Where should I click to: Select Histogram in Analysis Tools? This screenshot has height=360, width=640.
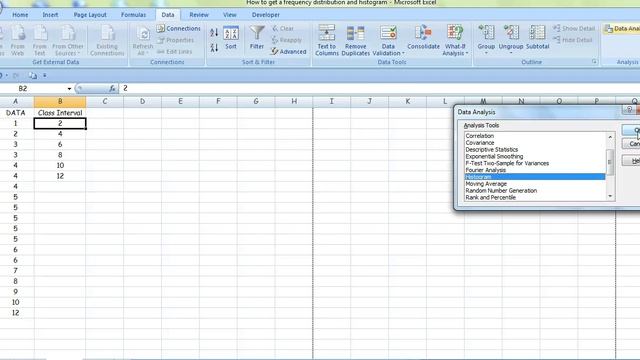point(535,177)
